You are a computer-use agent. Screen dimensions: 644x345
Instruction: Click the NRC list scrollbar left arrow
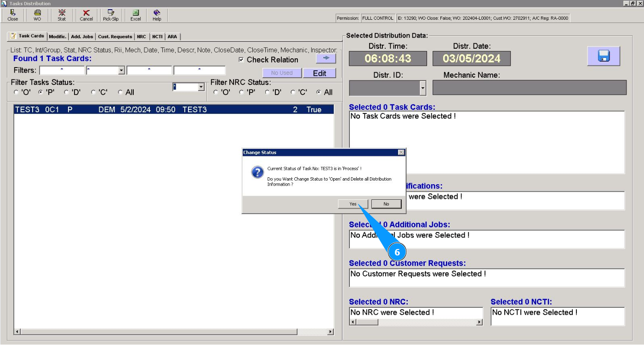click(x=353, y=322)
